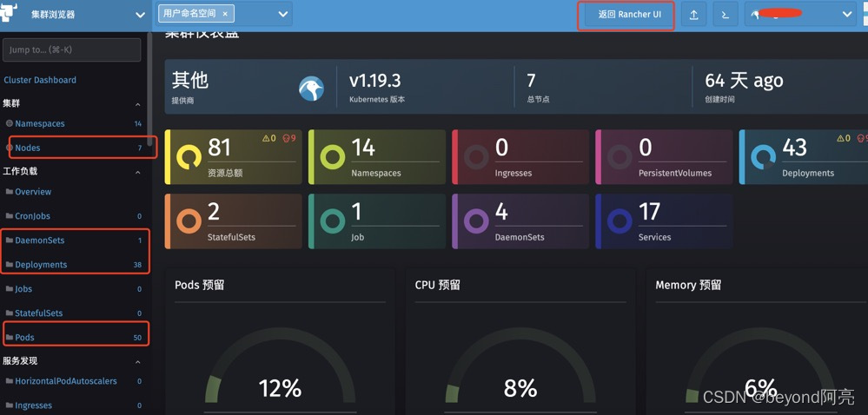868x415 pixels.
Task: Open Namespaces in the sidebar
Action: click(40, 123)
